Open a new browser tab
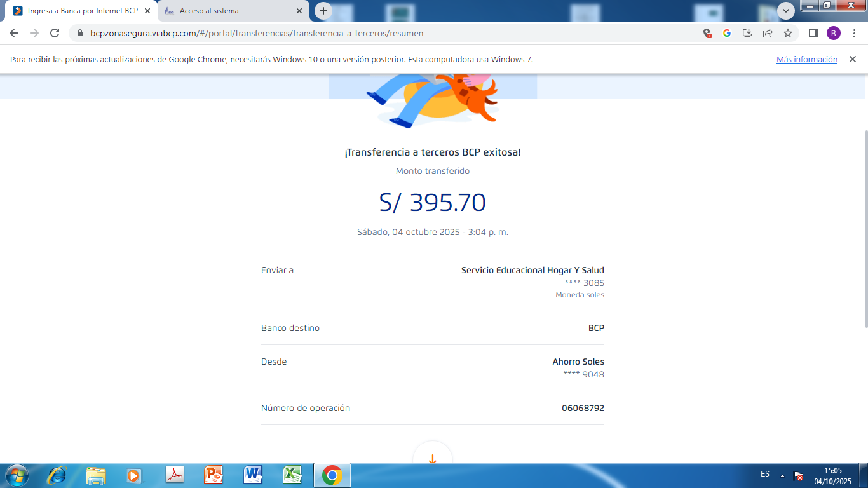The image size is (868, 488). point(323,11)
